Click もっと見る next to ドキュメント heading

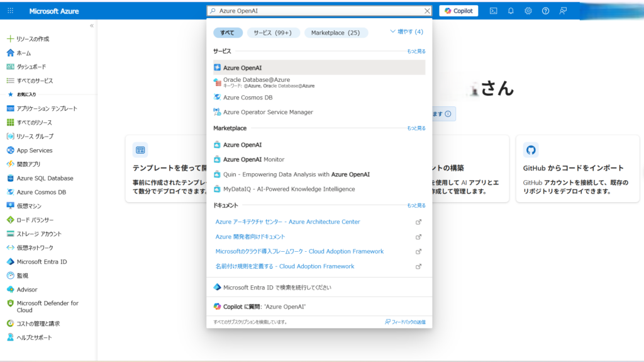[416, 205]
